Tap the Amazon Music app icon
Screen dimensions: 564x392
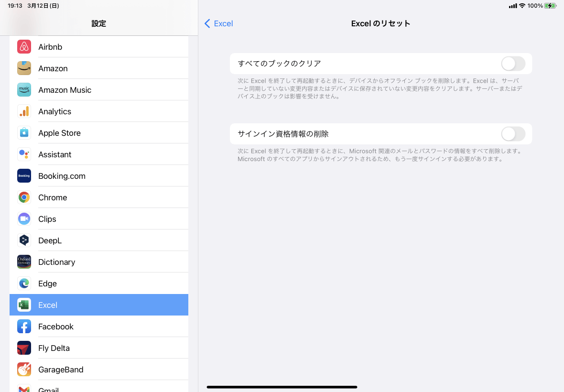pyautogui.click(x=24, y=90)
